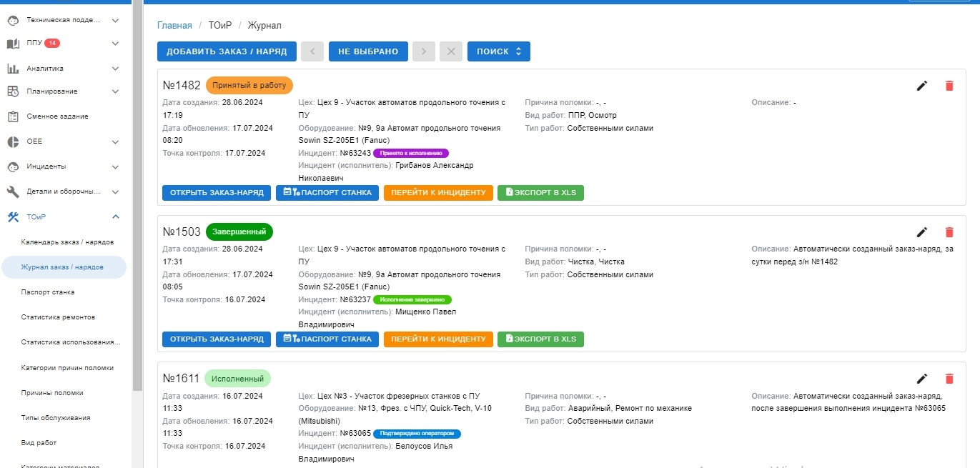
Task: Export order №1482 to XLS
Action: point(540,192)
